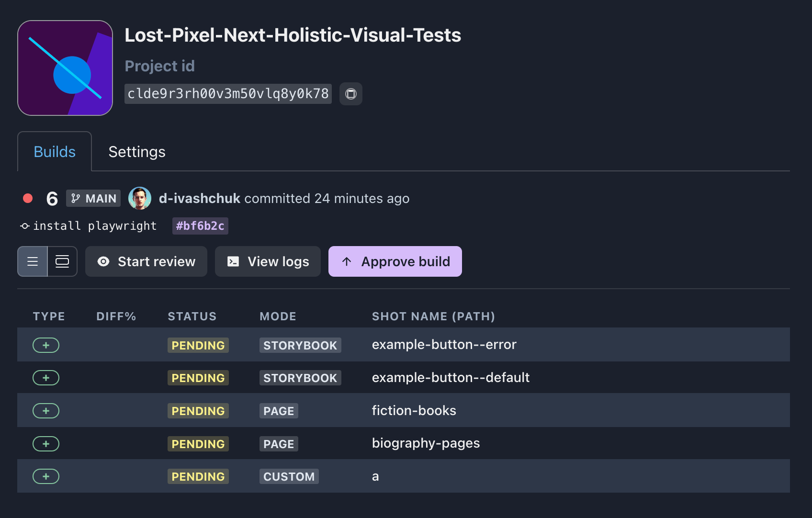Switch to stacked card view
Viewport: 812px width, 518px height.
click(x=62, y=261)
